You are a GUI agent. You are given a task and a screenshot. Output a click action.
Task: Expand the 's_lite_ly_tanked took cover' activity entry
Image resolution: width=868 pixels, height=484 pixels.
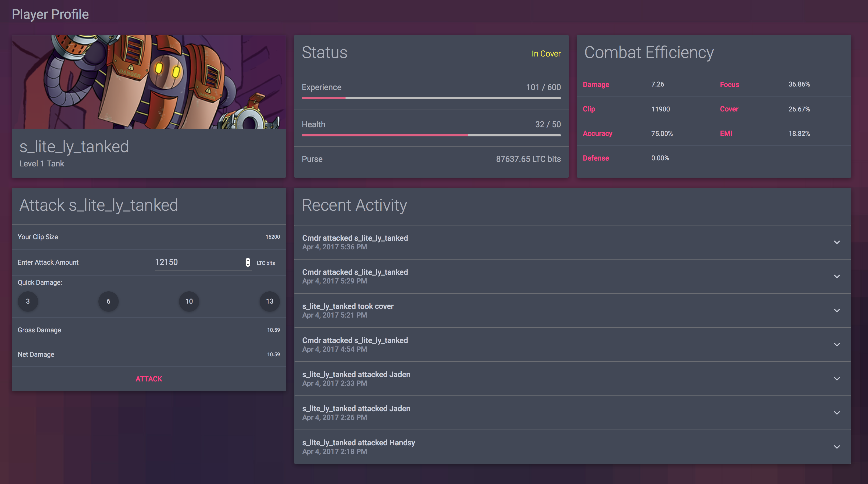click(837, 310)
